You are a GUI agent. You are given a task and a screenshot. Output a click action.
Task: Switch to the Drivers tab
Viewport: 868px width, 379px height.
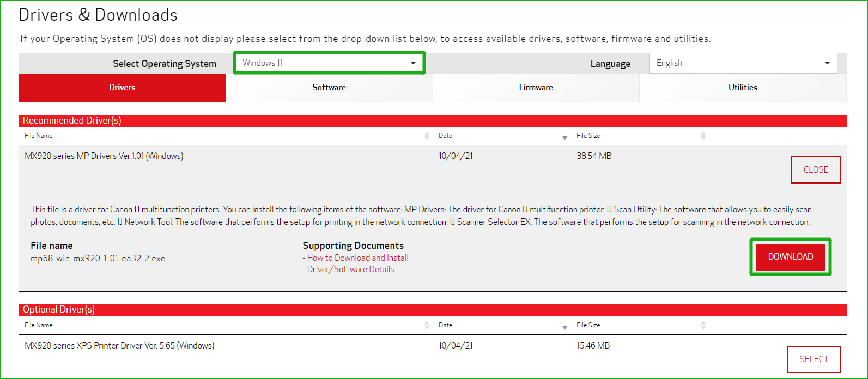pos(122,88)
